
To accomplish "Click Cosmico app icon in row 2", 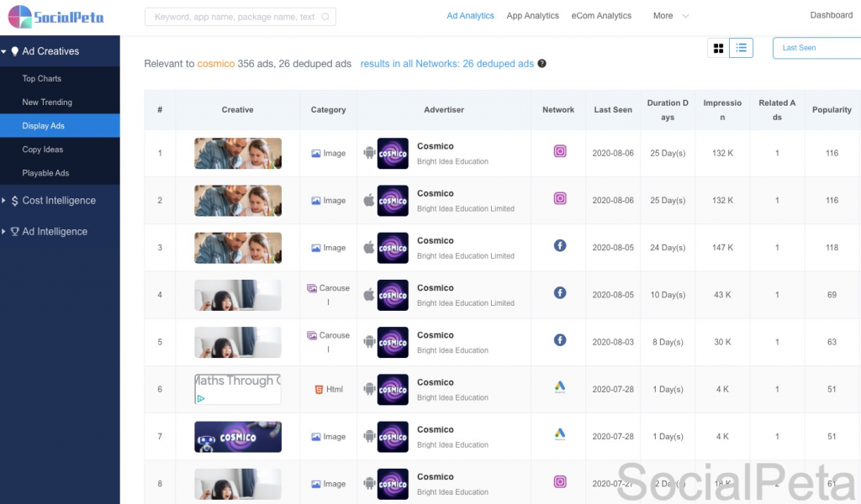I will [393, 201].
